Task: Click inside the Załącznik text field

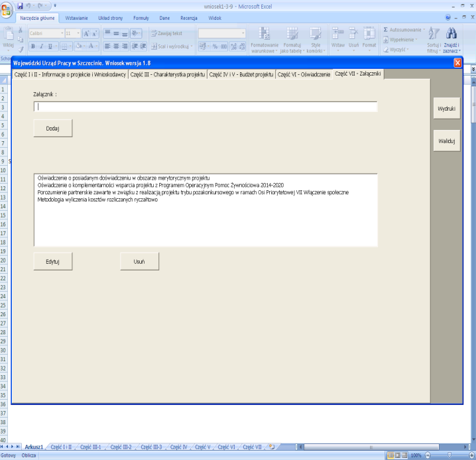Action: click(206, 107)
